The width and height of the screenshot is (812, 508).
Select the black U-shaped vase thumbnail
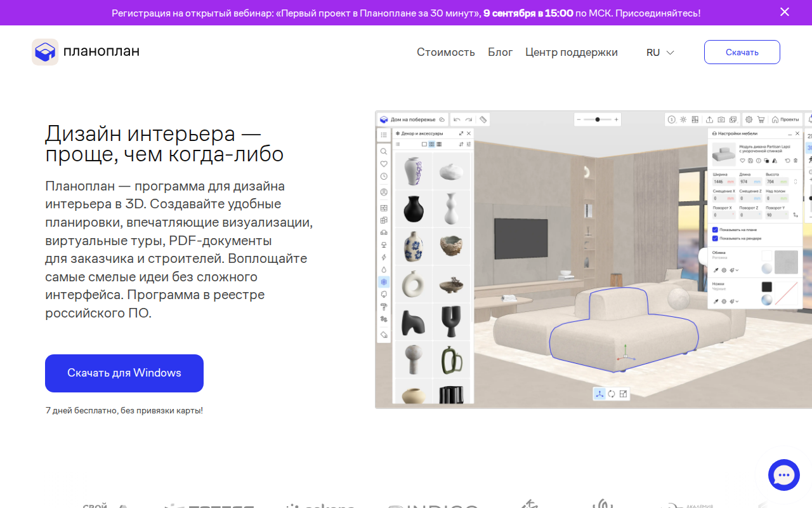point(452,321)
